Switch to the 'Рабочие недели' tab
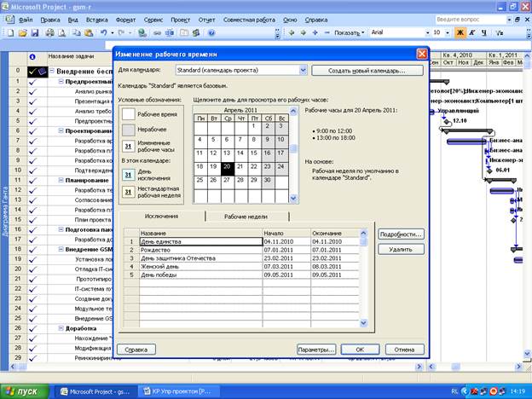 (245, 217)
